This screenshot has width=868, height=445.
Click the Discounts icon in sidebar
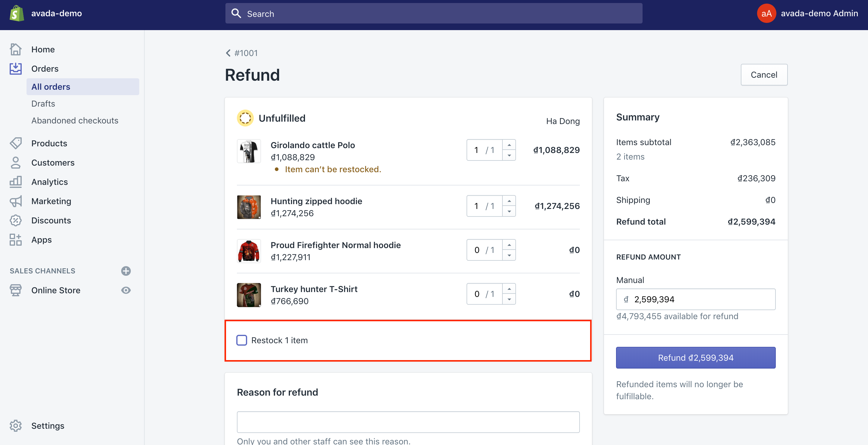pyautogui.click(x=15, y=220)
